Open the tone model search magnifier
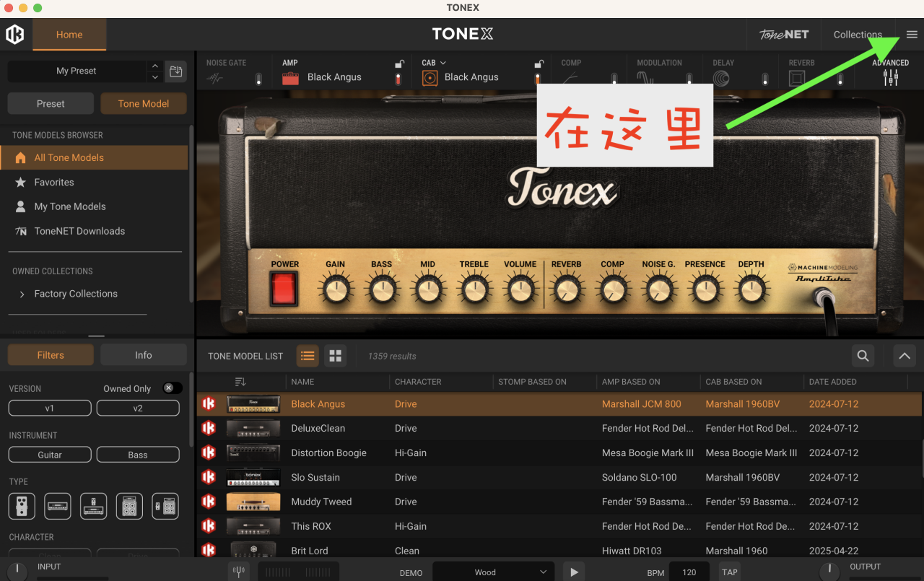 coord(863,356)
